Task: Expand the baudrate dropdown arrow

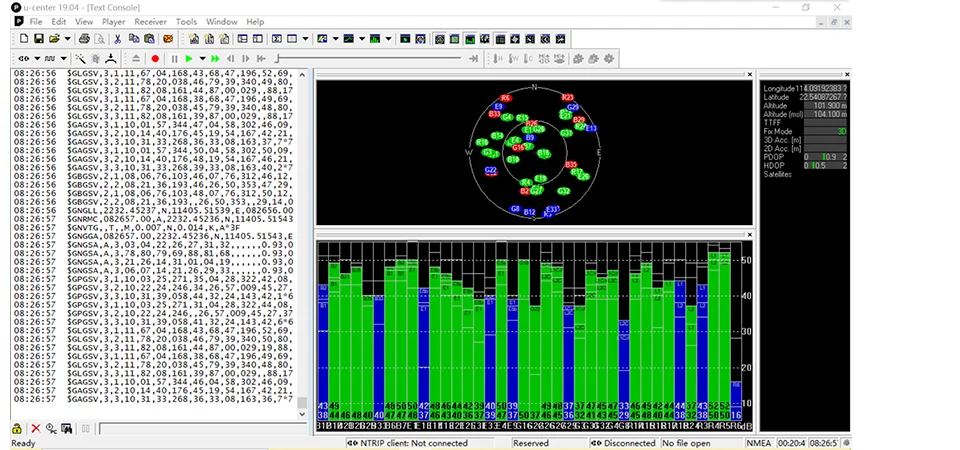Action: pyautogui.click(x=64, y=59)
